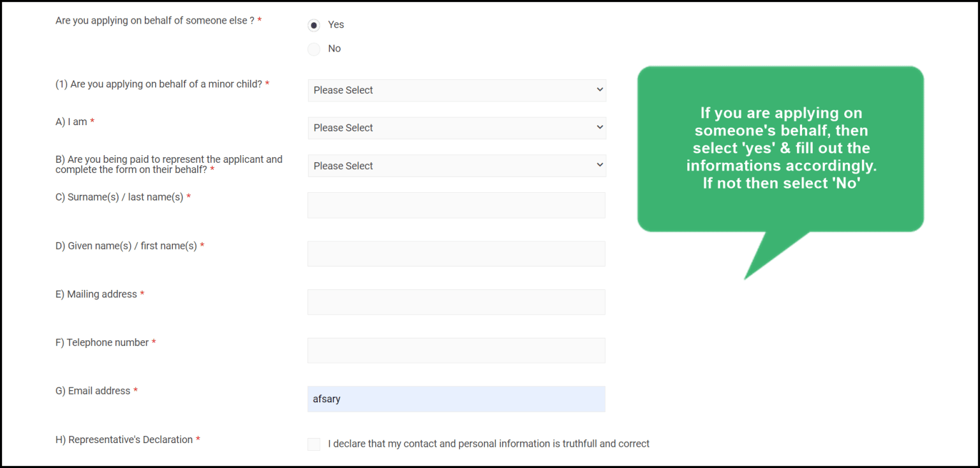This screenshot has width=980, height=468.
Task: Click the green instruction speech bubble
Action: (780, 147)
